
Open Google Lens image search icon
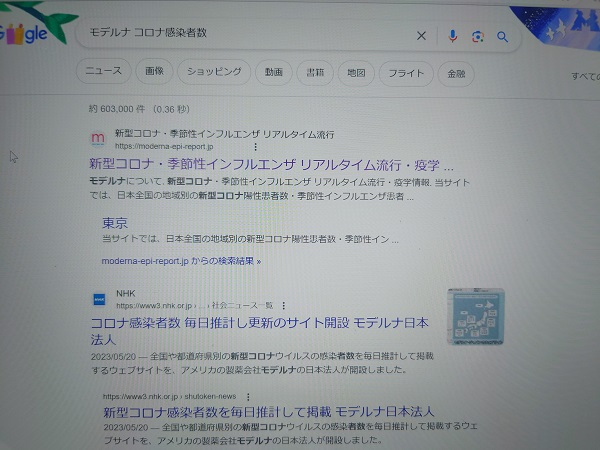pyautogui.click(x=478, y=37)
